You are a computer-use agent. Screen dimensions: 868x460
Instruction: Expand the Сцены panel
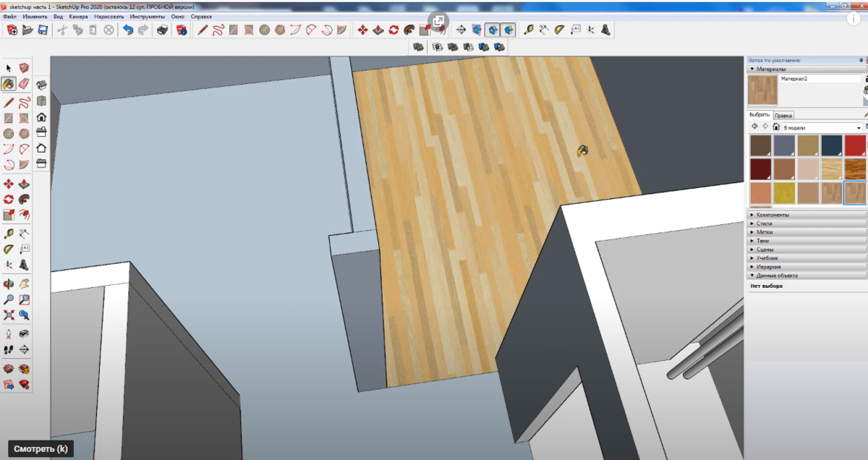point(807,250)
